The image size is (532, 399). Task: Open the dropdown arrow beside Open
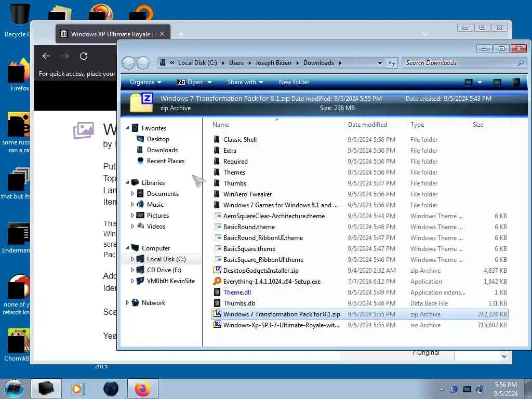point(210,82)
